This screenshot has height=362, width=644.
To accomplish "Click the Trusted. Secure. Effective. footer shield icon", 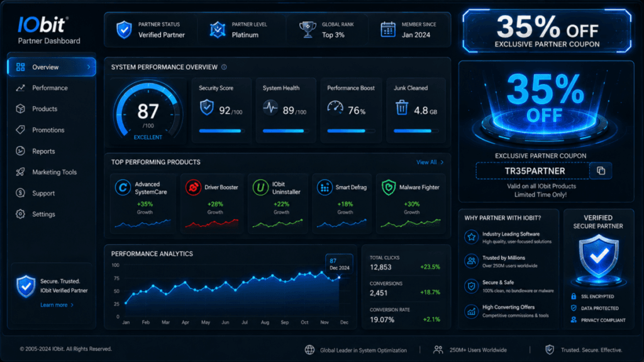I will pos(550,349).
